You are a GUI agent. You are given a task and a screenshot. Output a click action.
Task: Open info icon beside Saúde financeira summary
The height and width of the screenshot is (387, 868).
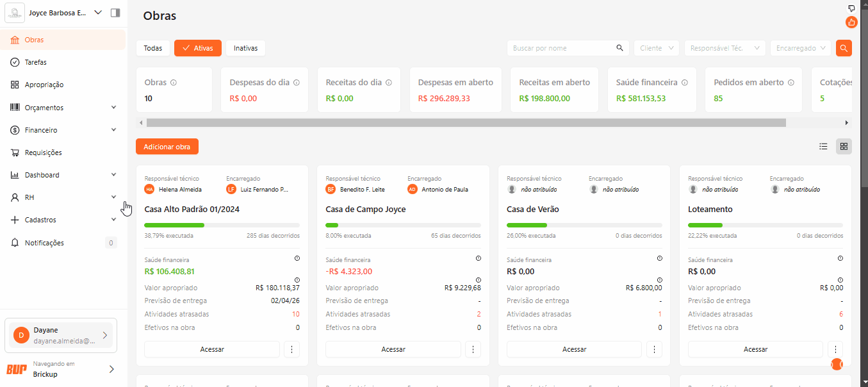(684, 83)
